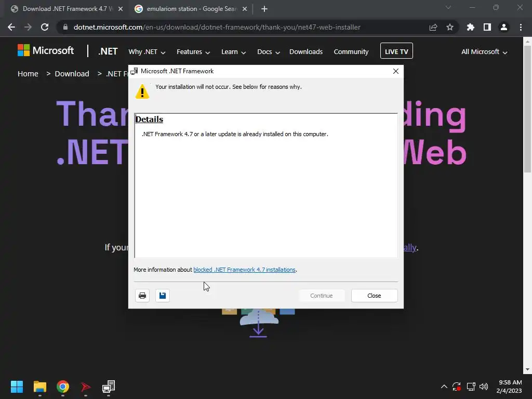This screenshot has height=399, width=532.
Task: Open the Chrome profile avatar icon
Action: pyautogui.click(x=504, y=27)
